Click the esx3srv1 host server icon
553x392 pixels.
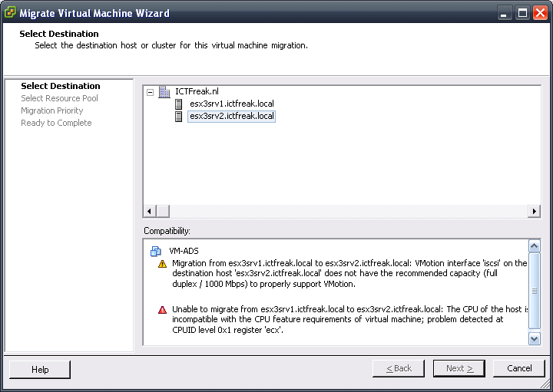click(179, 104)
